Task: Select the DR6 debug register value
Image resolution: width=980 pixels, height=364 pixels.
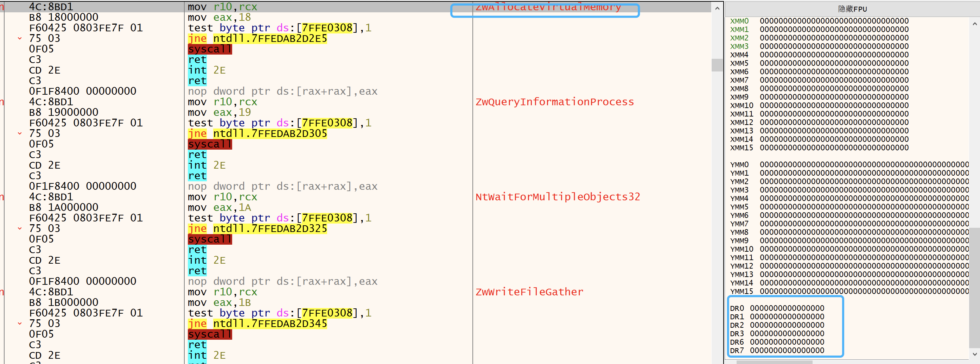Action: [x=787, y=342]
